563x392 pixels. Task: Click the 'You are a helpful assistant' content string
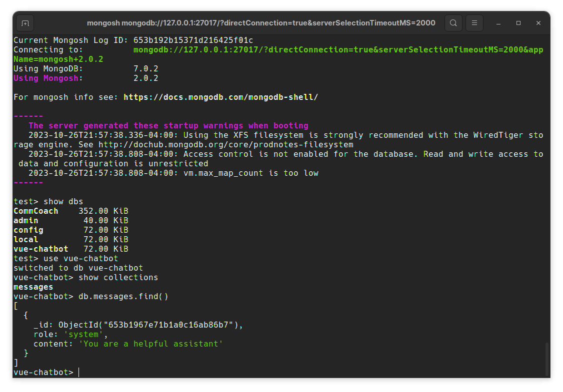(150, 344)
